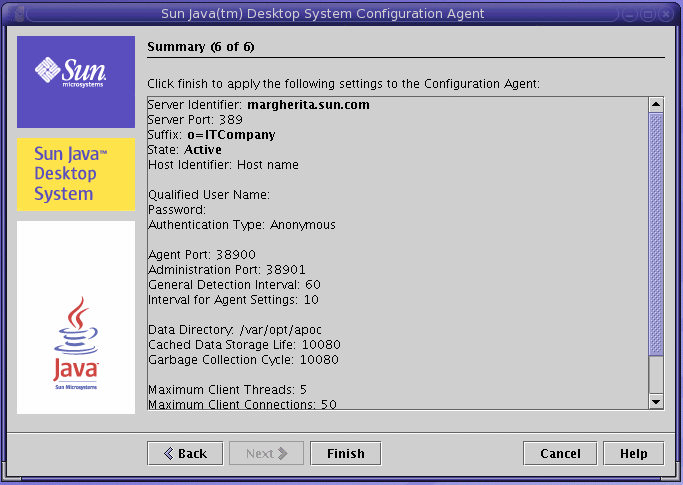Click the disabled Next button
The image size is (683, 485).
pos(266,454)
